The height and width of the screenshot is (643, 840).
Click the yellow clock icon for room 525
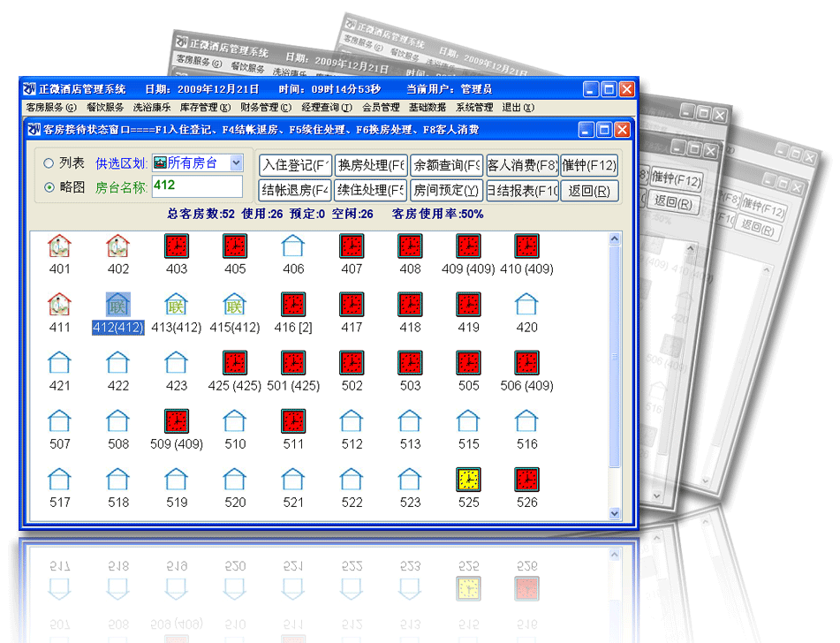(468, 480)
